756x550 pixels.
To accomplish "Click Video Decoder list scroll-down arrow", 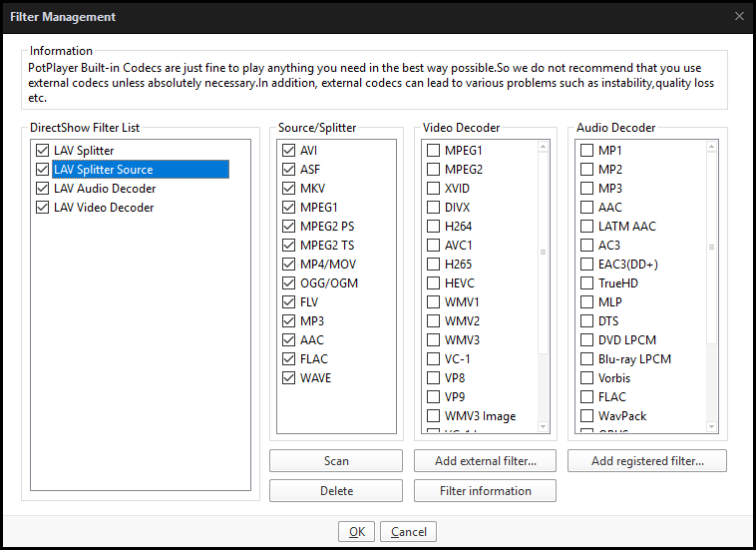I will [x=543, y=426].
